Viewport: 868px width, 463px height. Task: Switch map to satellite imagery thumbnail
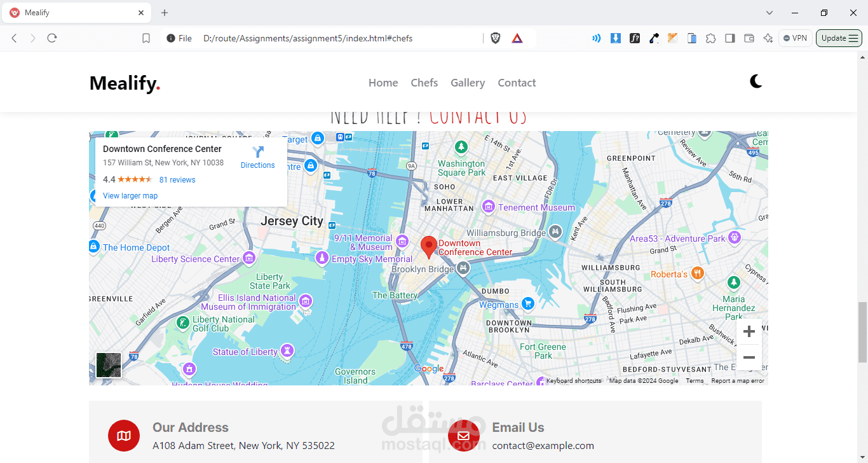[109, 365]
